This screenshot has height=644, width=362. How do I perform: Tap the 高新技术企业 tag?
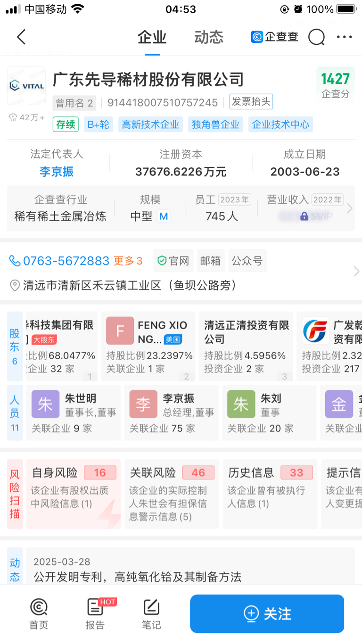point(150,124)
